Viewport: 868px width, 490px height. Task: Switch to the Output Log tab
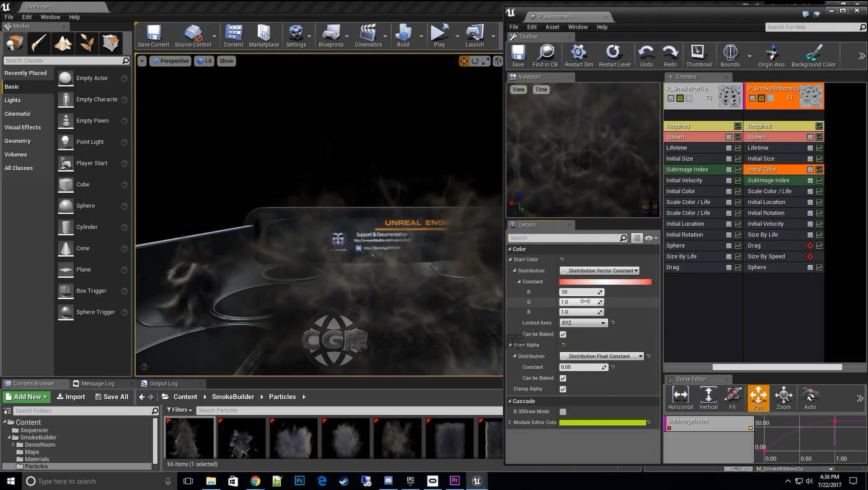(x=163, y=383)
